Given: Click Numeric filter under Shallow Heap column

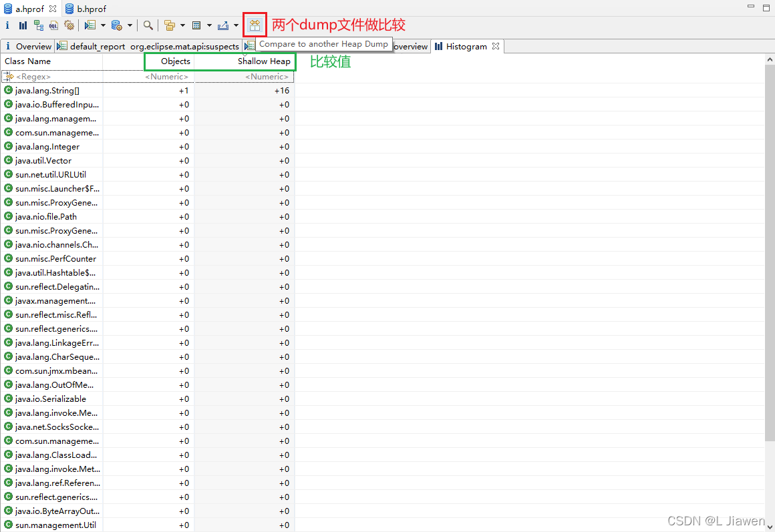Looking at the screenshot, I should tap(244, 77).
